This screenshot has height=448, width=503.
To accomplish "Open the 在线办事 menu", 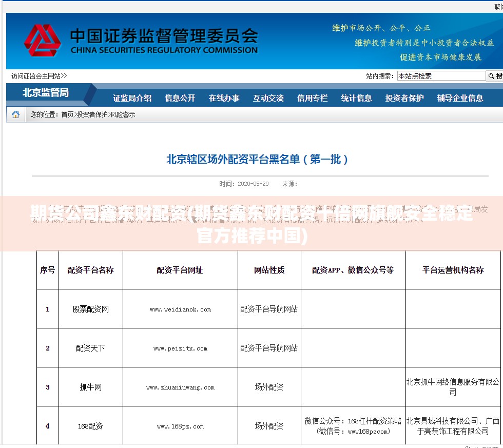I will tap(224, 98).
